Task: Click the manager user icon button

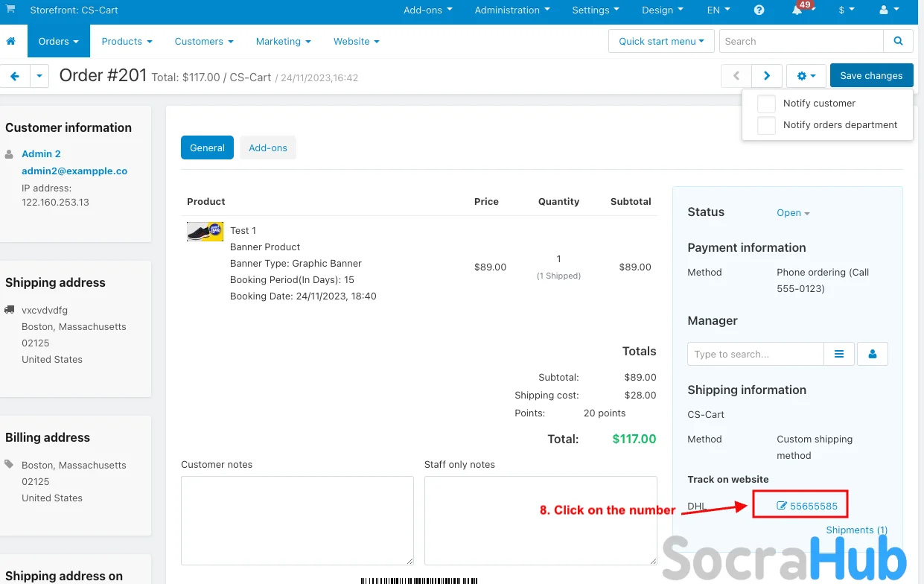Action: click(873, 354)
